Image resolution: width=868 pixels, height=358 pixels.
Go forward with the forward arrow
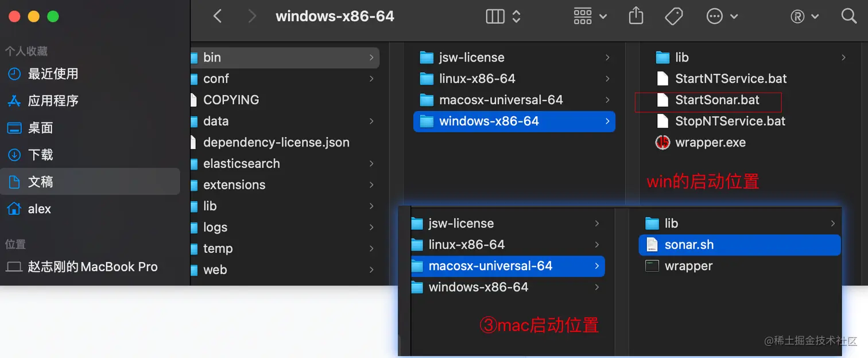coord(251,16)
